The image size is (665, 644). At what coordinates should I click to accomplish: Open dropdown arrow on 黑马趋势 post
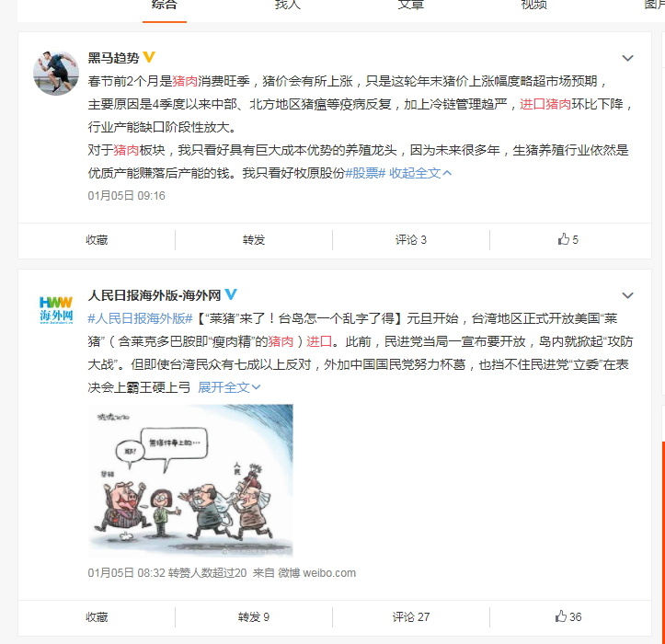[x=627, y=58]
